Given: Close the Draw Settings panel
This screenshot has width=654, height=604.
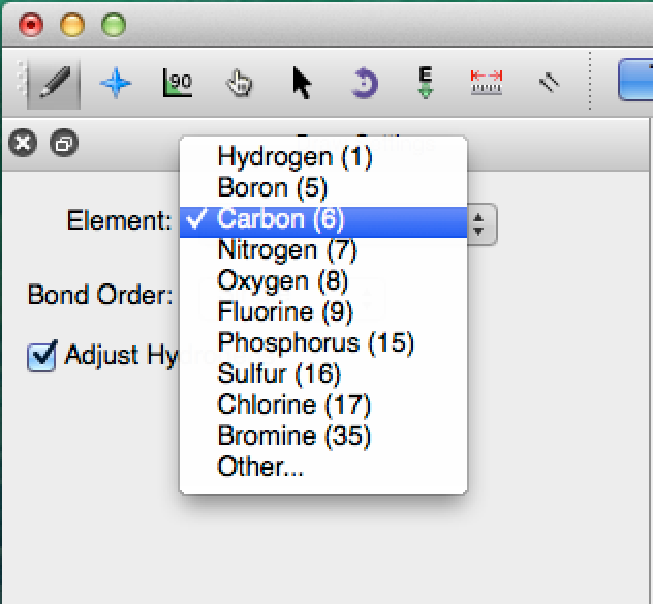Looking at the screenshot, I should point(22,144).
